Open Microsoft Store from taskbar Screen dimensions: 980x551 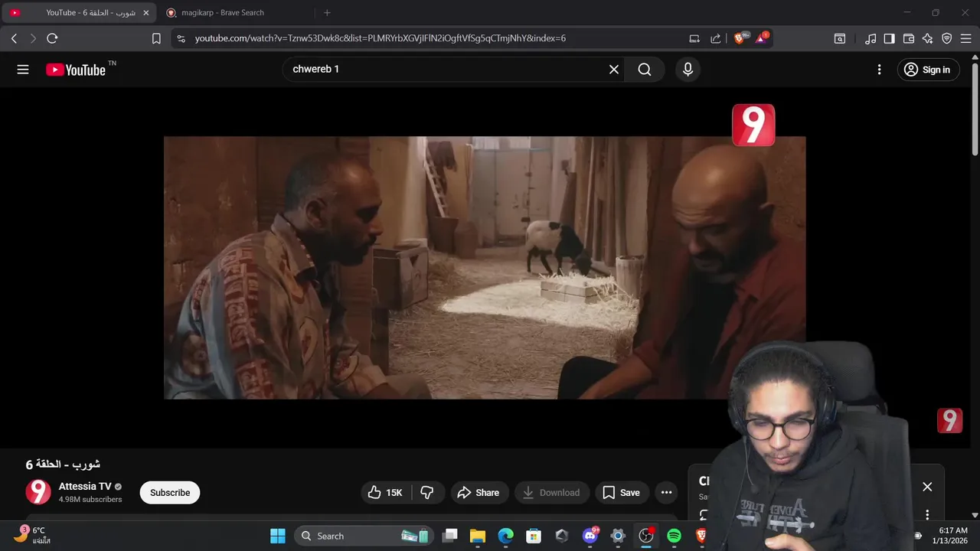tap(534, 536)
